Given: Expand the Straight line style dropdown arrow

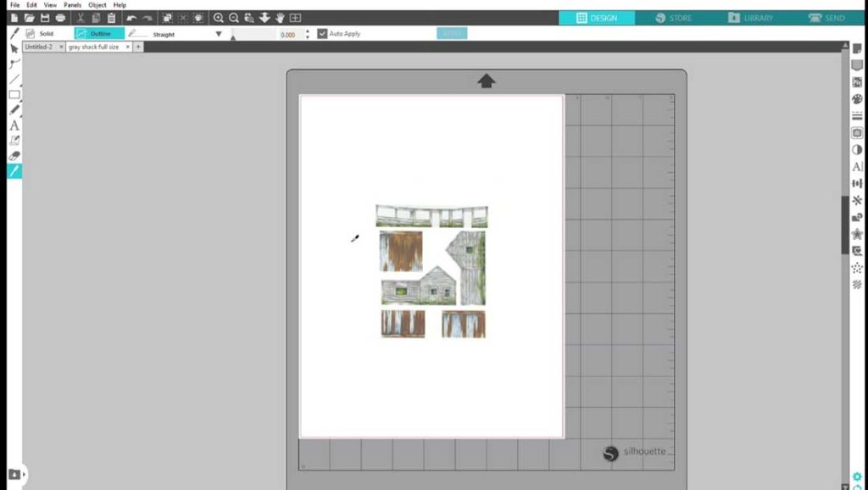Looking at the screenshot, I should click(218, 34).
